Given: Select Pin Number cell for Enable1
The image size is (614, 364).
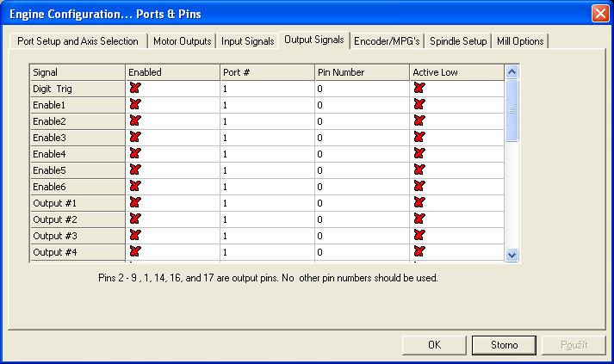Looking at the screenshot, I should (x=362, y=105).
